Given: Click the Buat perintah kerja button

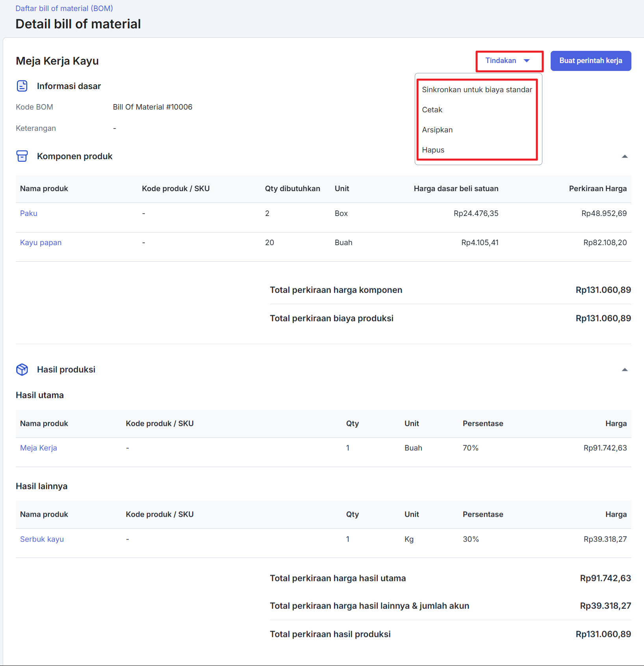Looking at the screenshot, I should click(591, 61).
